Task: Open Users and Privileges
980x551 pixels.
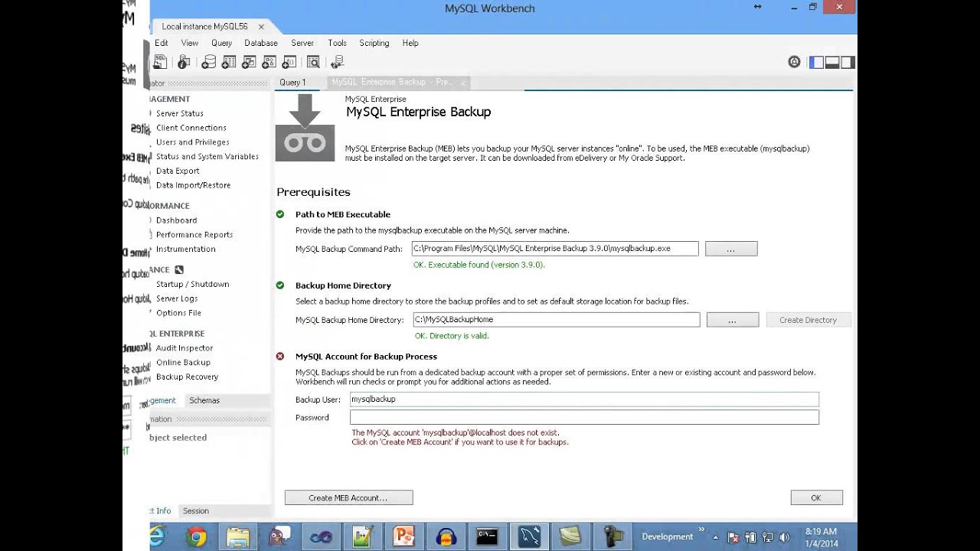Action: 192,142
